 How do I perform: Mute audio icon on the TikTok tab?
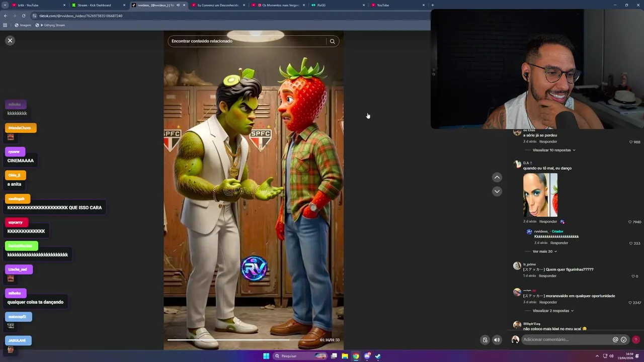tap(178, 5)
